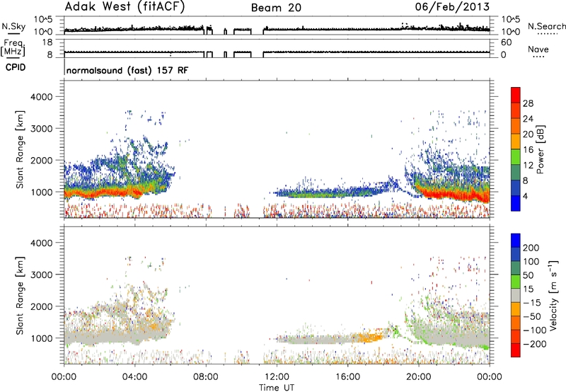Click the "18" tick on the frequency axis

pos(47,42)
